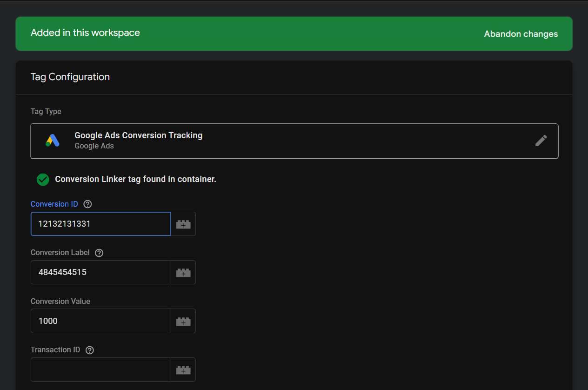Focus the empty Transaction ID input field
This screenshot has width=588, height=390.
pyautogui.click(x=101, y=370)
